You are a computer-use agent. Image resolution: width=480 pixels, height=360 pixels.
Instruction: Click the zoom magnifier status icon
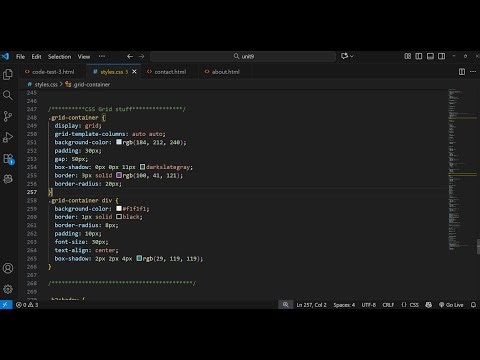point(285,305)
